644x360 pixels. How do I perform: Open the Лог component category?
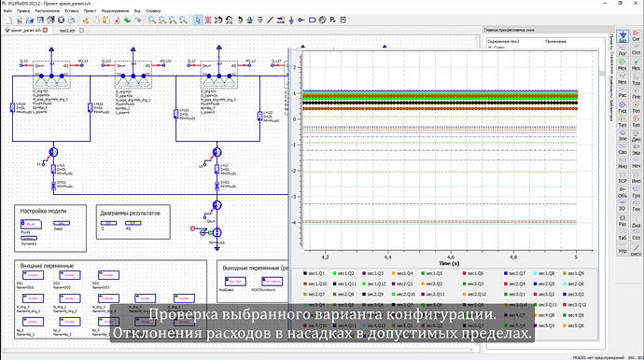(623, 50)
